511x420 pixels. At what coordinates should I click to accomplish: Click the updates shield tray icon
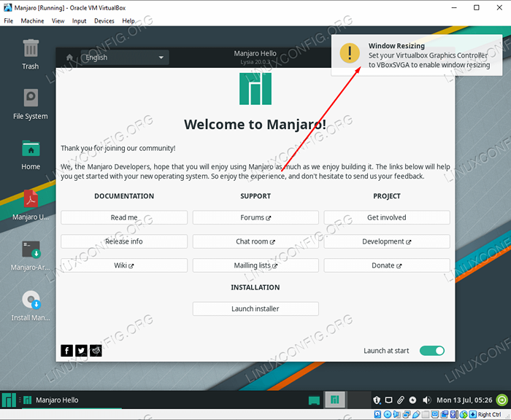pos(377,400)
